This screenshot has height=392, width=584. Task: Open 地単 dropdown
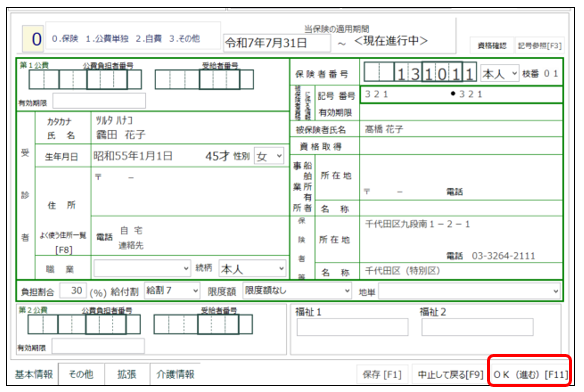[469, 291]
